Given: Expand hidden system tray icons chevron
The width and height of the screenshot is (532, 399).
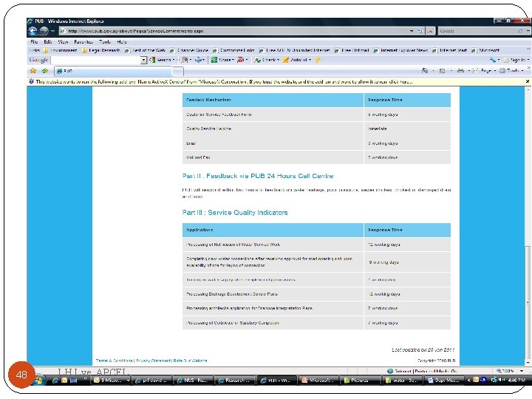Looking at the screenshot, I should 468,381.
